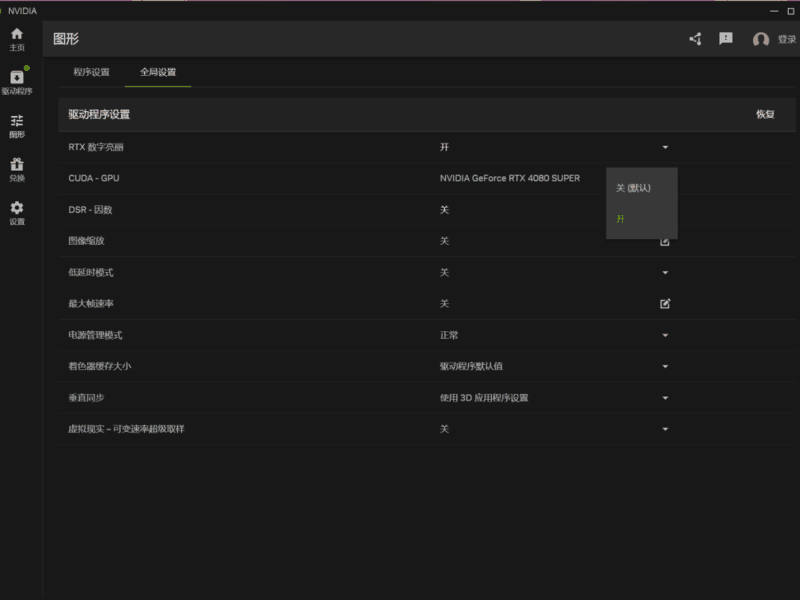This screenshot has height=600, width=800.
Task: Click the 驱动程序设置 section header
Action: point(99,114)
